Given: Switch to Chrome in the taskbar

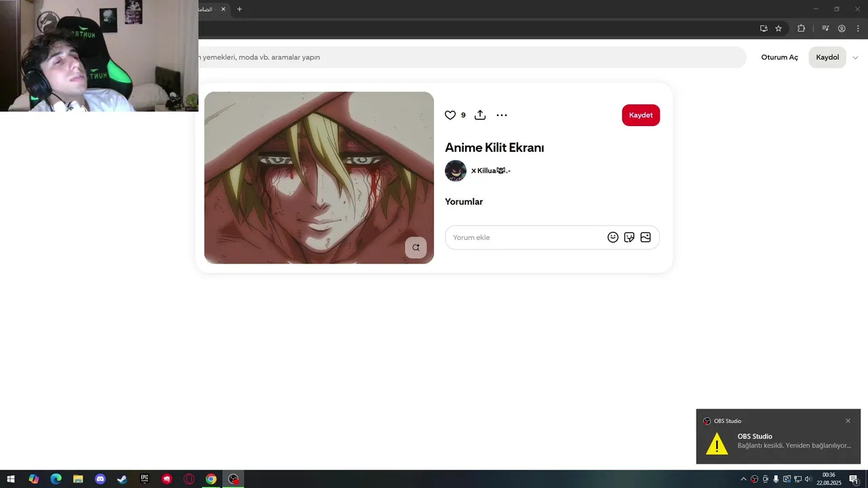Looking at the screenshot, I should pos(212,479).
